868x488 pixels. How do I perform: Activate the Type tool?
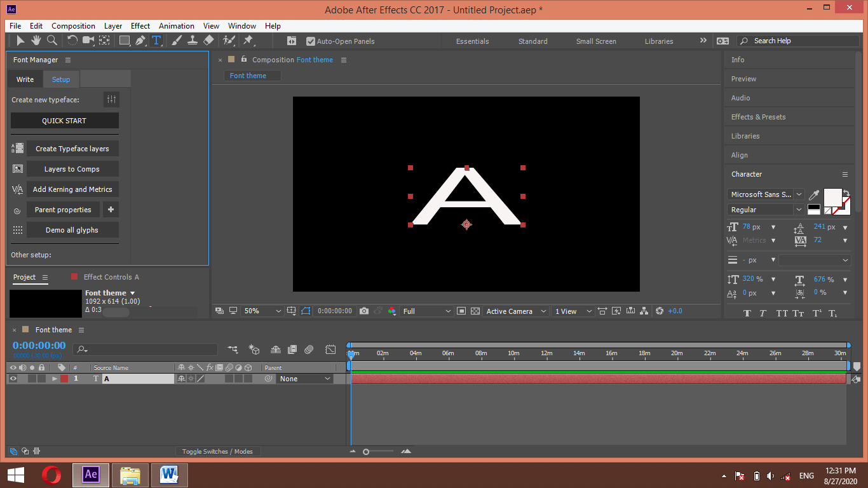[x=156, y=40]
